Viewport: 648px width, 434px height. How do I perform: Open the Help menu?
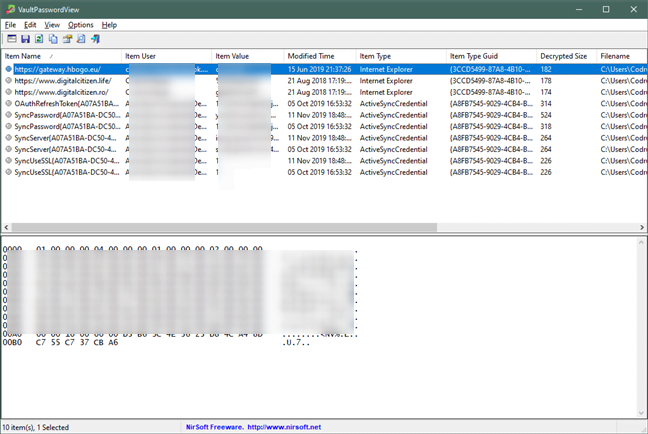click(109, 25)
